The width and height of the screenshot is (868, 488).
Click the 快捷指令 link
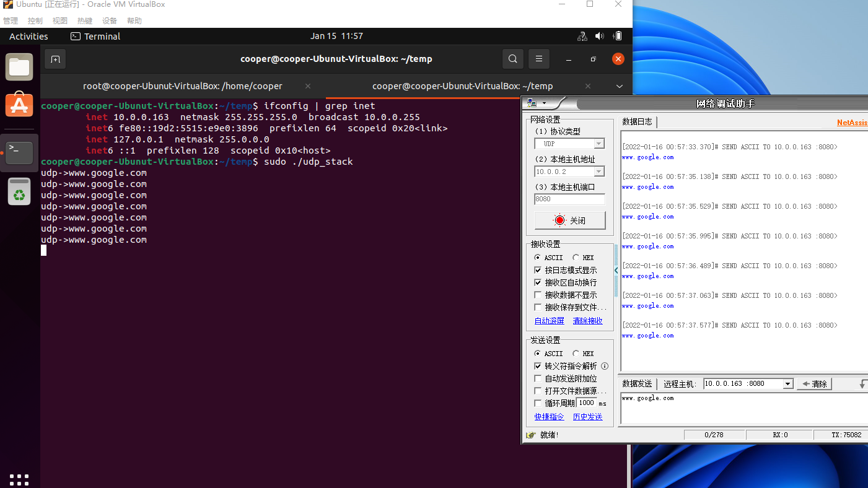click(550, 417)
